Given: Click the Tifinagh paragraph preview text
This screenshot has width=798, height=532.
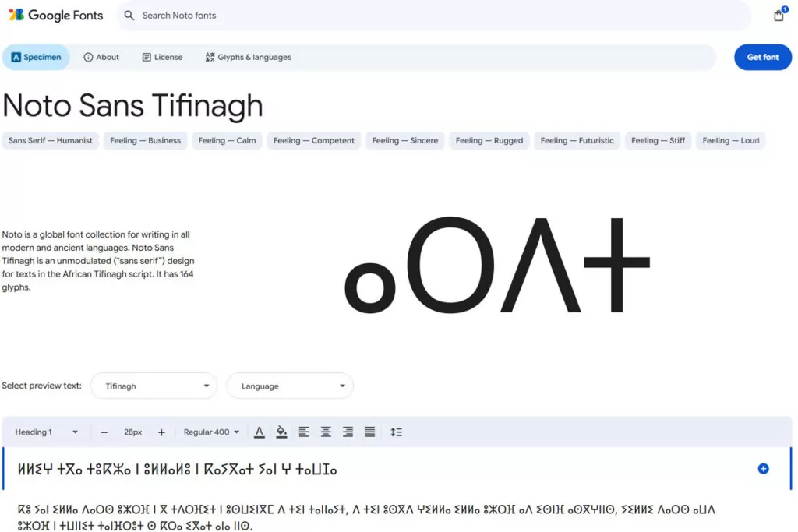Looking at the screenshot, I should (366, 517).
